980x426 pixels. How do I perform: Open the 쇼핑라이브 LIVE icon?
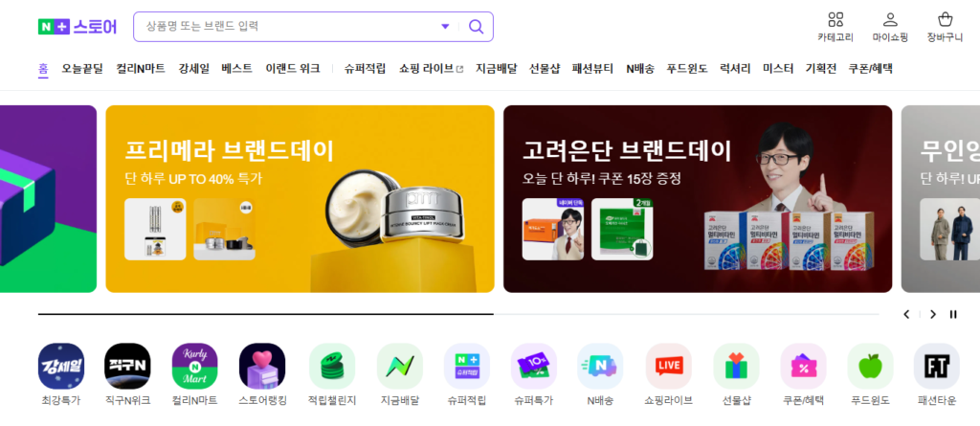click(x=668, y=367)
